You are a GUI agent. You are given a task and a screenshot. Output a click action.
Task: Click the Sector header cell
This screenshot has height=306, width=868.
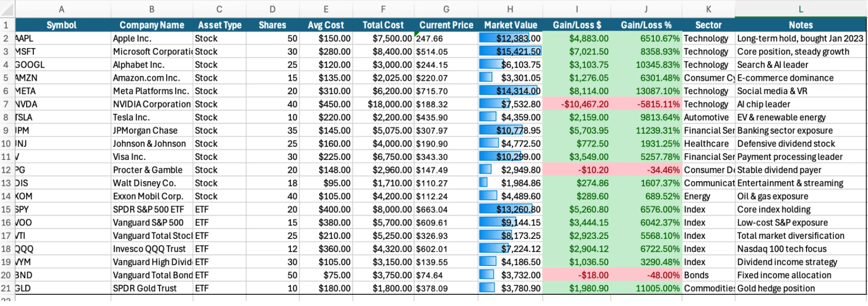708,25
